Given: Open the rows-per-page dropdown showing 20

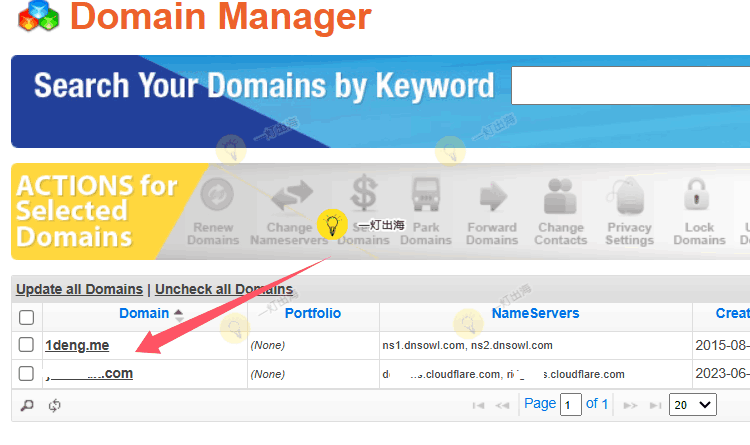Looking at the screenshot, I should pos(692,405).
